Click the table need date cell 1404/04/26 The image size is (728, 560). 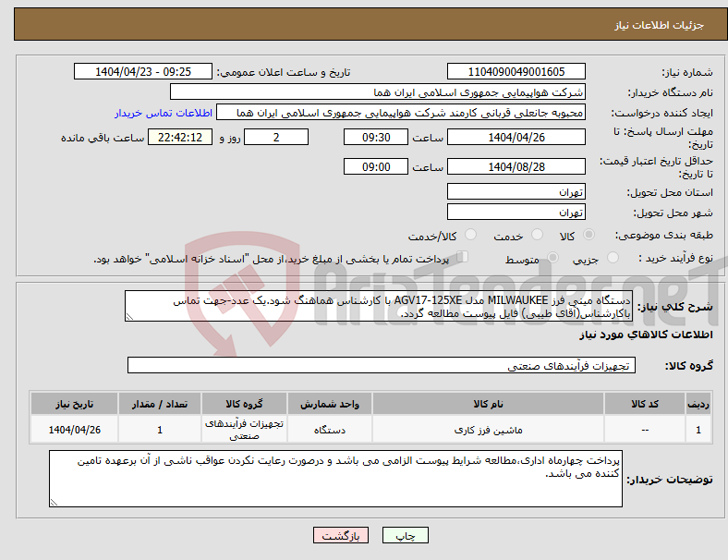click(74, 430)
